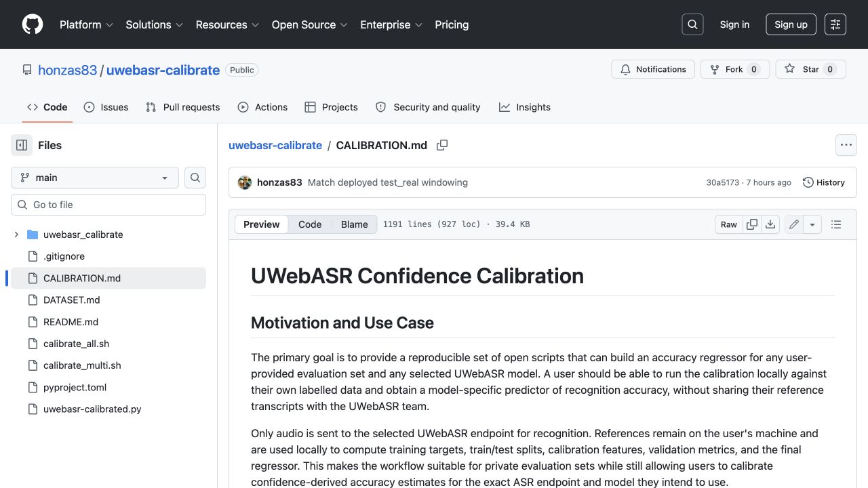
Task: Open the Insights tab
Action: point(525,107)
